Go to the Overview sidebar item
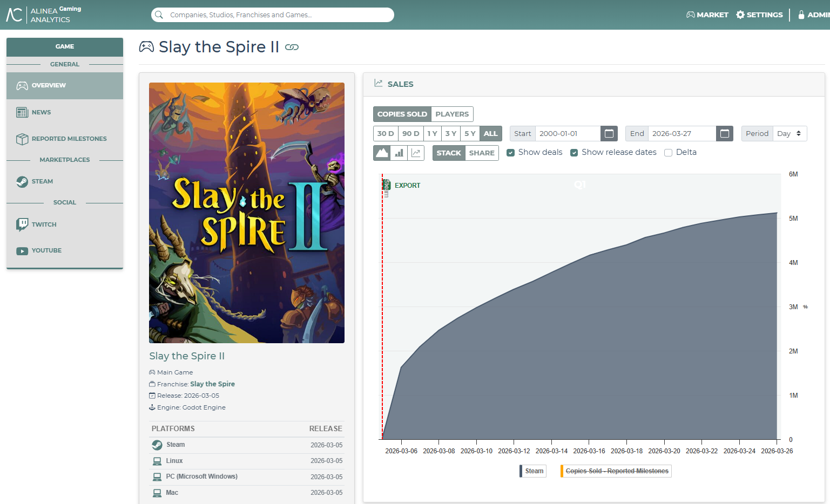 pyautogui.click(x=65, y=85)
